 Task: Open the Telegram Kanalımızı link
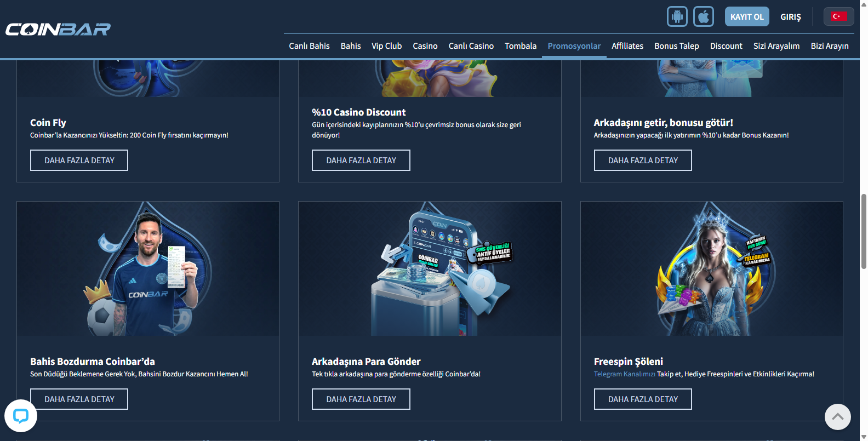click(x=625, y=374)
